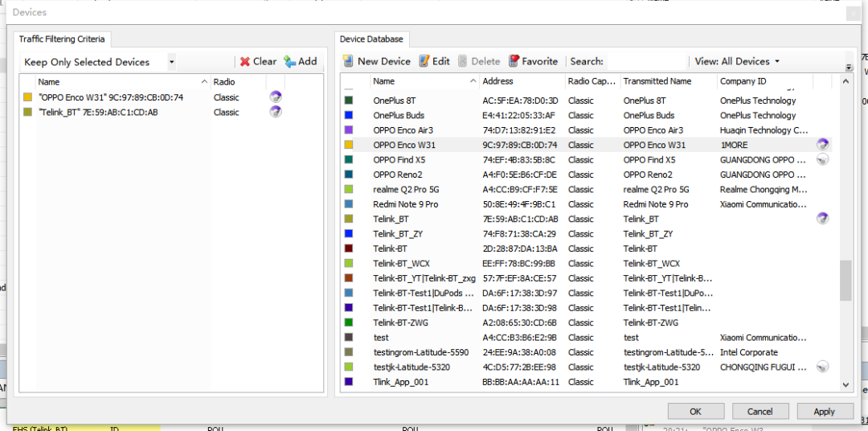The width and height of the screenshot is (868, 431).
Task: Sort filter list by Name column header
Action: (x=123, y=82)
